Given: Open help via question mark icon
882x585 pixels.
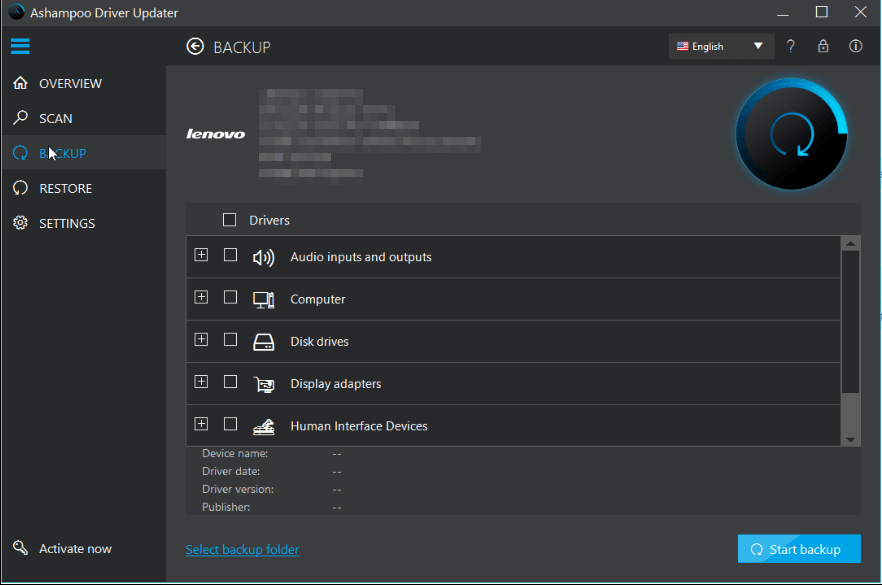Looking at the screenshot, I should click(790, 46).
